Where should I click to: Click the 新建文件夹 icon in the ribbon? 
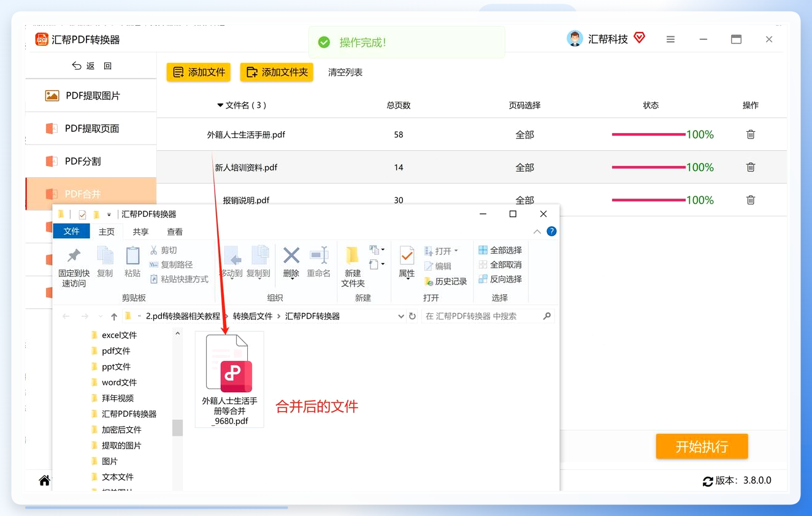coord(353,256)
